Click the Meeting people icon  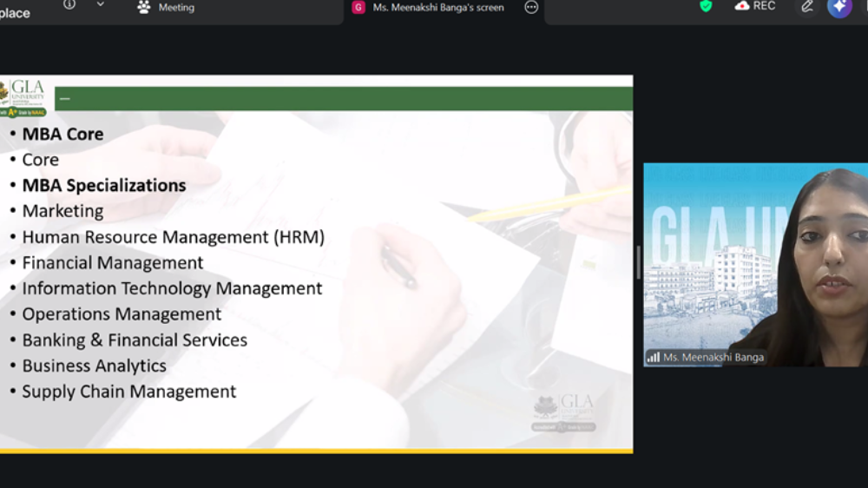point(144,7)
